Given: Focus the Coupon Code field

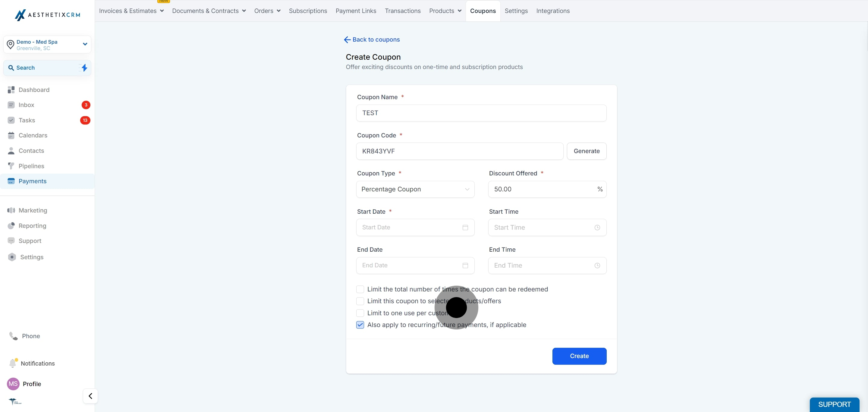Looking at the screenshot, I should 460,151.
